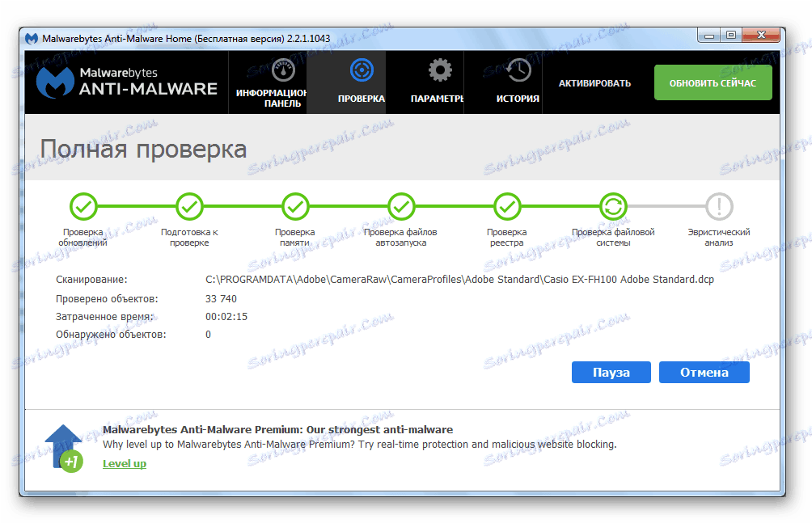Click the blue Level up arrow icon
Image resolution: width=812 pixels, height=523 pixels.
click(61, 445)
